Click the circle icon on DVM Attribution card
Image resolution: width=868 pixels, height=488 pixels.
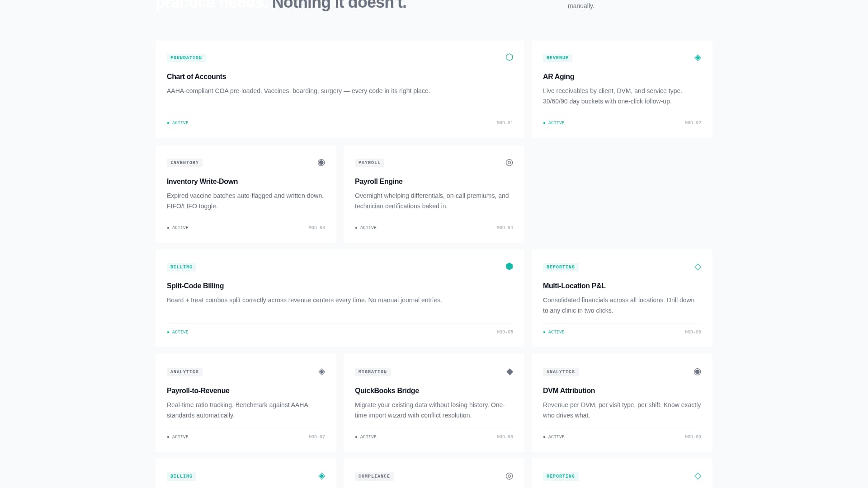coord(697,372)
